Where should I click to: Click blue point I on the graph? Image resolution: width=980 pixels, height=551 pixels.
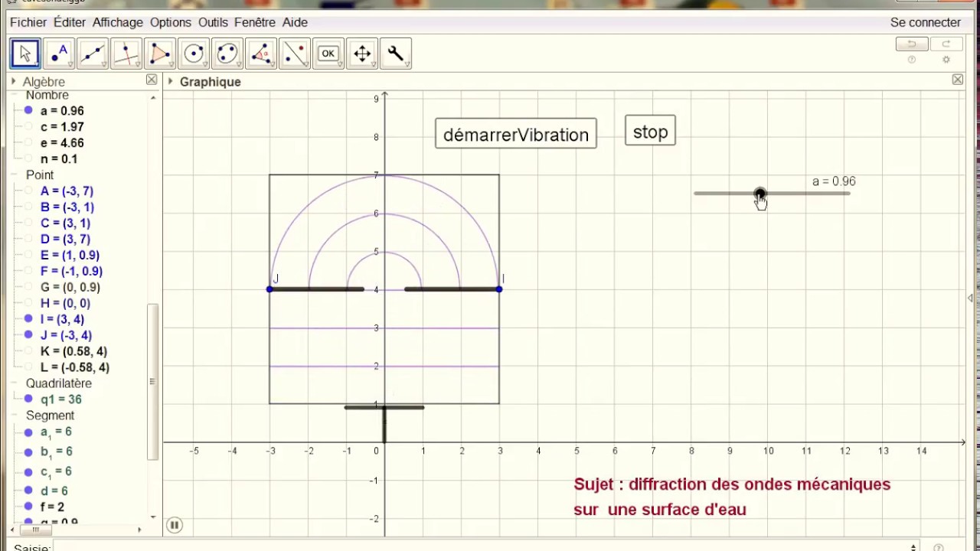pyautogui.click(x=499, y=289)
